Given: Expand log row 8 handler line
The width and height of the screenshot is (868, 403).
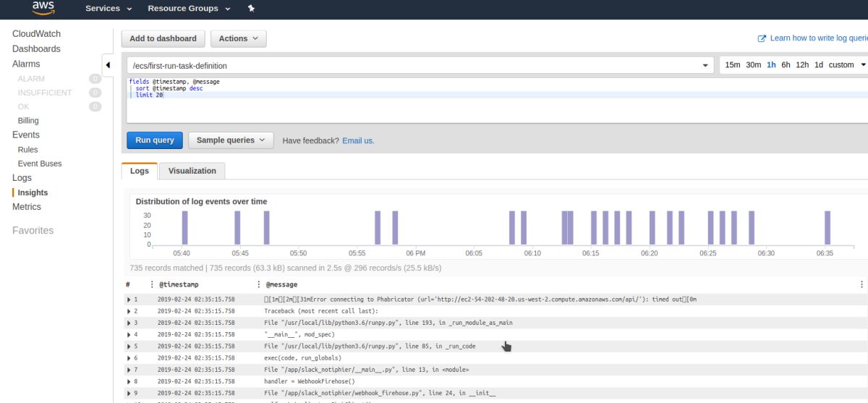Looking at the screenshot, I should 129,381.
